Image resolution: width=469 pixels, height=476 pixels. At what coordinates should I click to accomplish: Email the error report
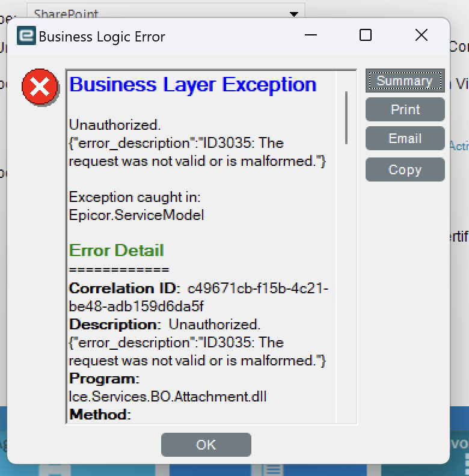tap(405, 138)
